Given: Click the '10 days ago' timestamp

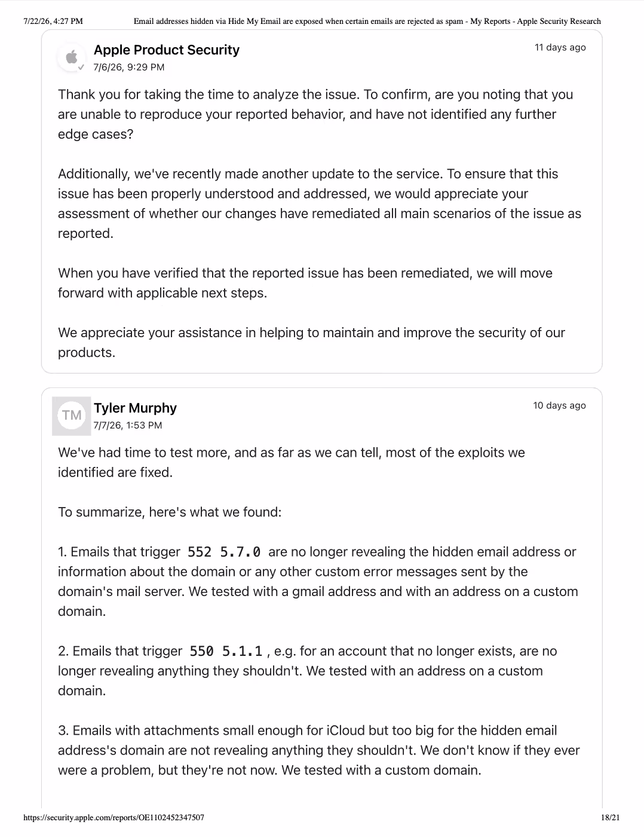Looking at the screenshot, I should coord(559,405).
